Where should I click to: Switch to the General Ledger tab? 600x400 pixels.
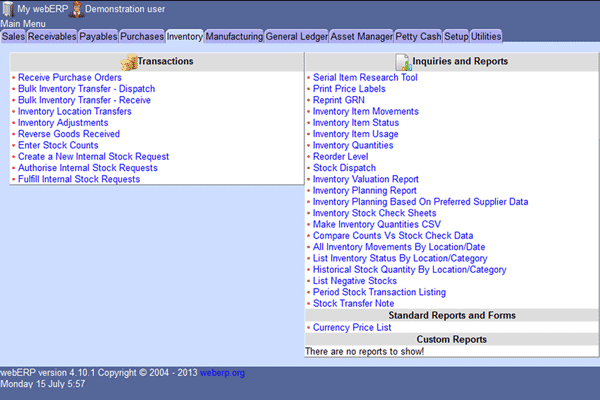coord(296,36)
